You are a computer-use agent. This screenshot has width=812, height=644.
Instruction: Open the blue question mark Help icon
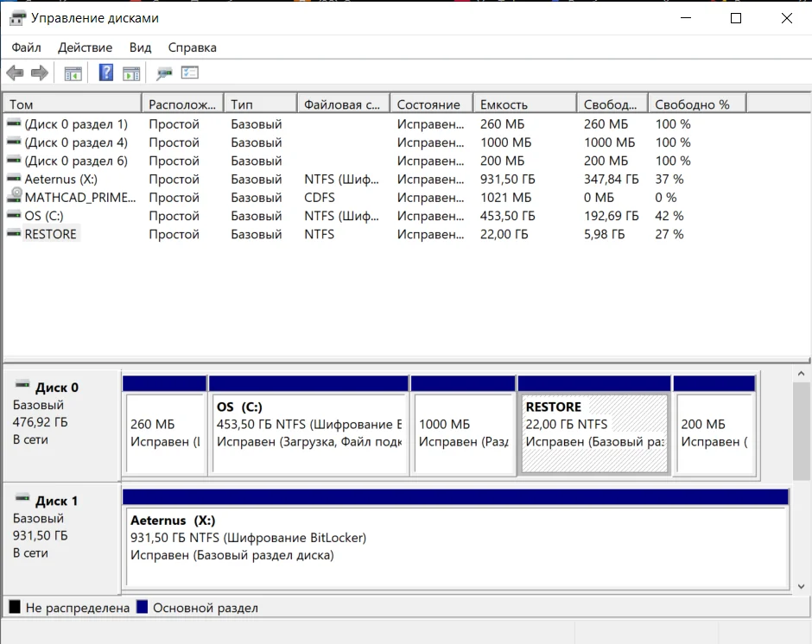(x=106, y=73)
